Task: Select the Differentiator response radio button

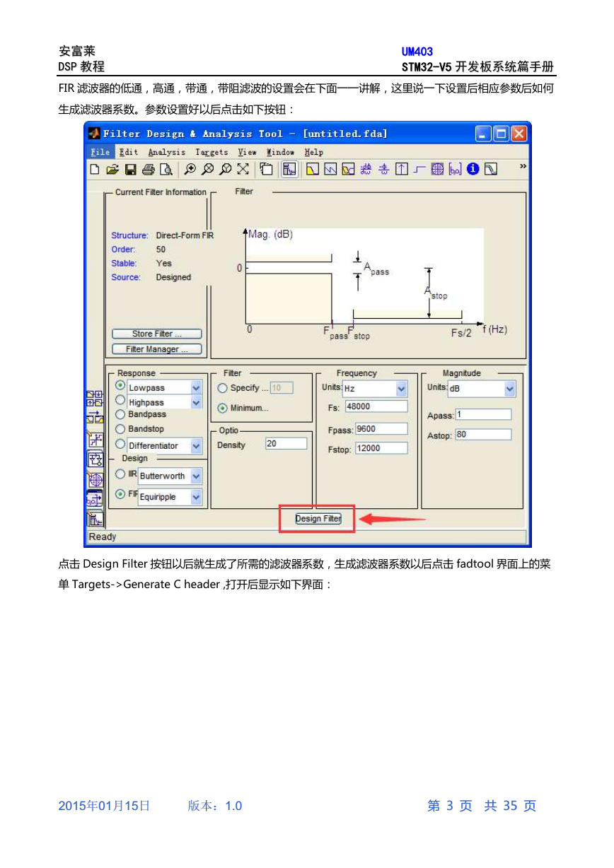Action: [120, 444]
